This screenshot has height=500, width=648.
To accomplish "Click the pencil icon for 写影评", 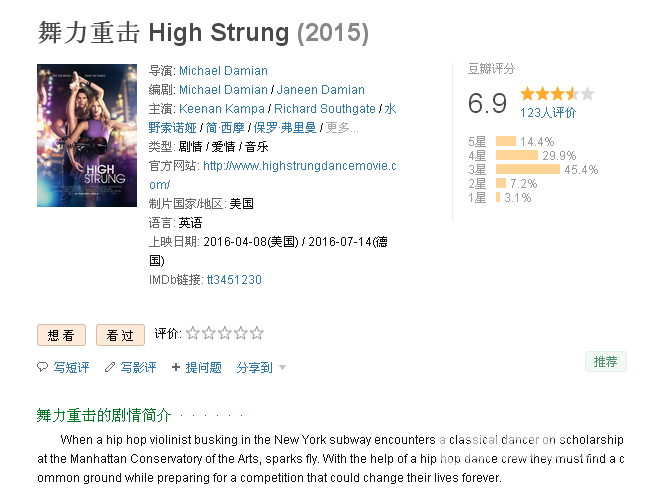I will pos(110,367).
